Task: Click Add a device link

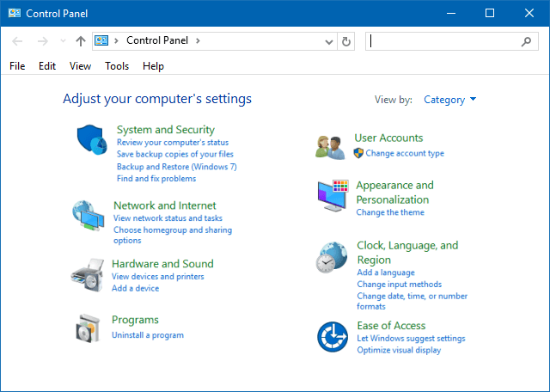Action: (x=136, y=289)
